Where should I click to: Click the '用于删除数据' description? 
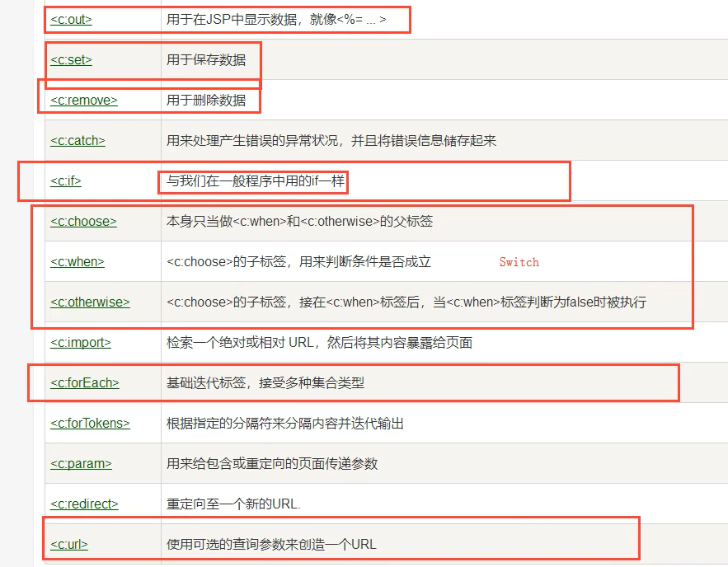(206, 101)
